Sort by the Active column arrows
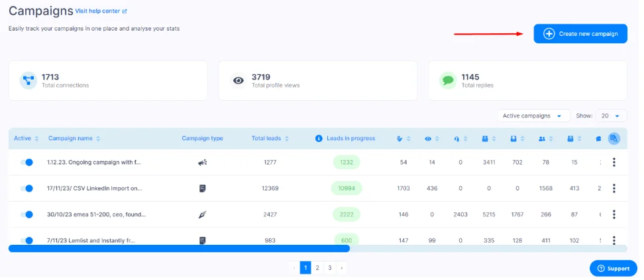 (x=37, y=139)
